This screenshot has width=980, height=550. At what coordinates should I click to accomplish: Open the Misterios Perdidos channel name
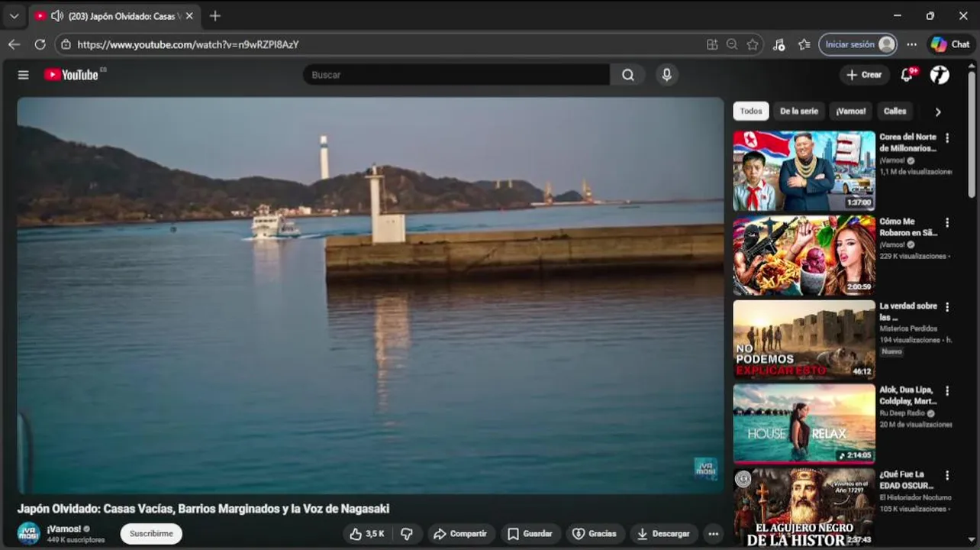tap(908, 328)
